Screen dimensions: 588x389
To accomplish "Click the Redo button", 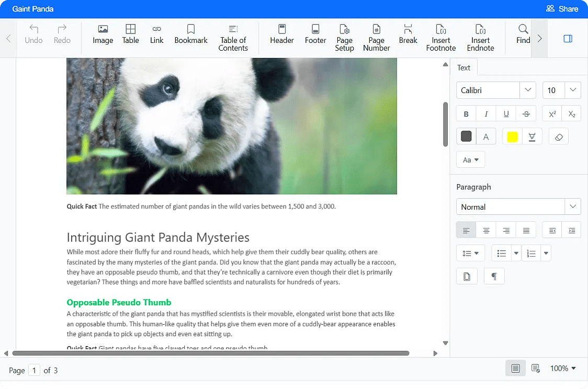I will [62, 37].
